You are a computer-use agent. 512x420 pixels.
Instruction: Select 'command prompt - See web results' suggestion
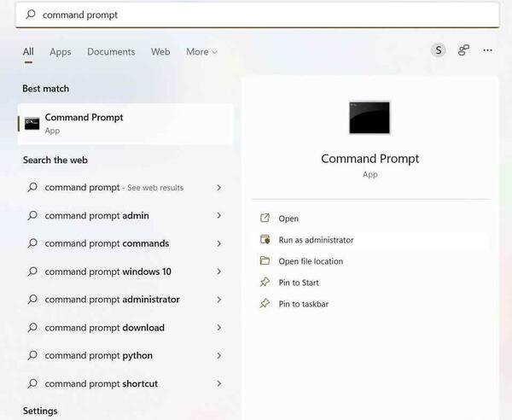pyautogui.click(x=125, y=188)
